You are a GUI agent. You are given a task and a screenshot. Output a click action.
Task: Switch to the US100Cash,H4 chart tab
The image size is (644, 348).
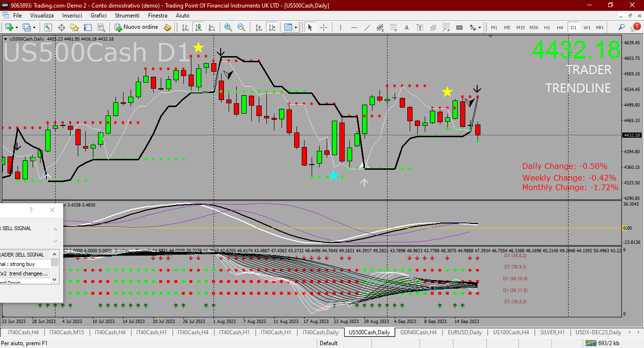[511, 332]
